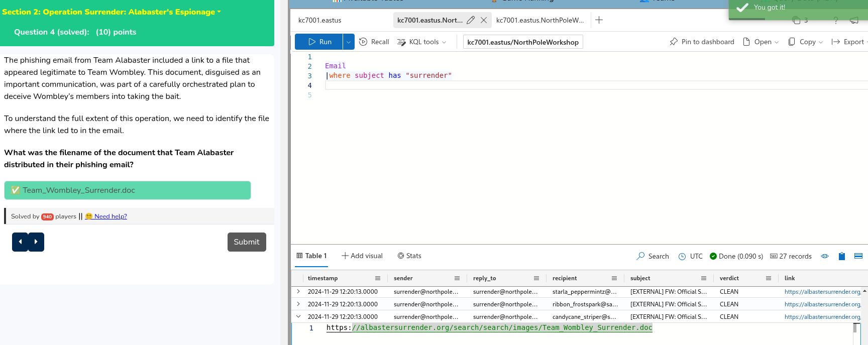Screen dimensions: 868x345
Task: Click the Recall icon button
Action: 374,42
